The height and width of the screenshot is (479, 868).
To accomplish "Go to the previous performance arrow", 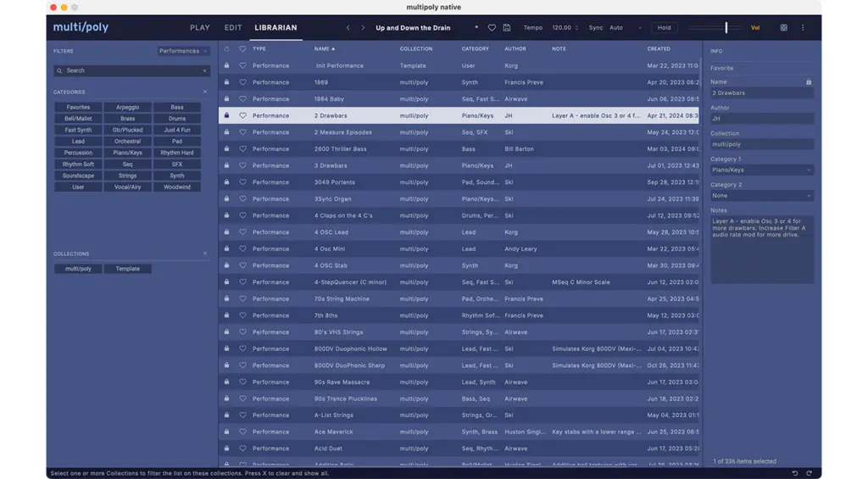I will [348, 28].
